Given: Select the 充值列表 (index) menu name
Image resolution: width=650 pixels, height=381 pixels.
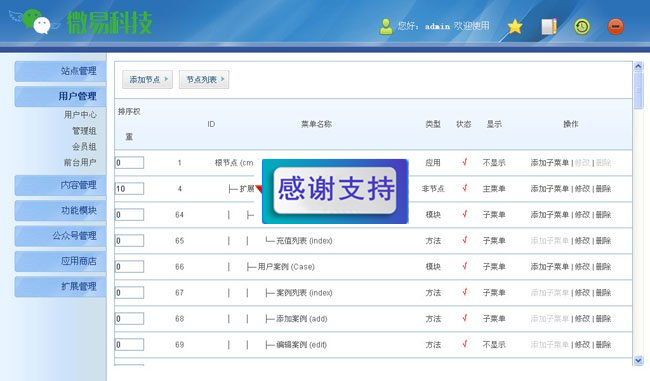Looking at the screenshot, I should click(x=304, y=240).
